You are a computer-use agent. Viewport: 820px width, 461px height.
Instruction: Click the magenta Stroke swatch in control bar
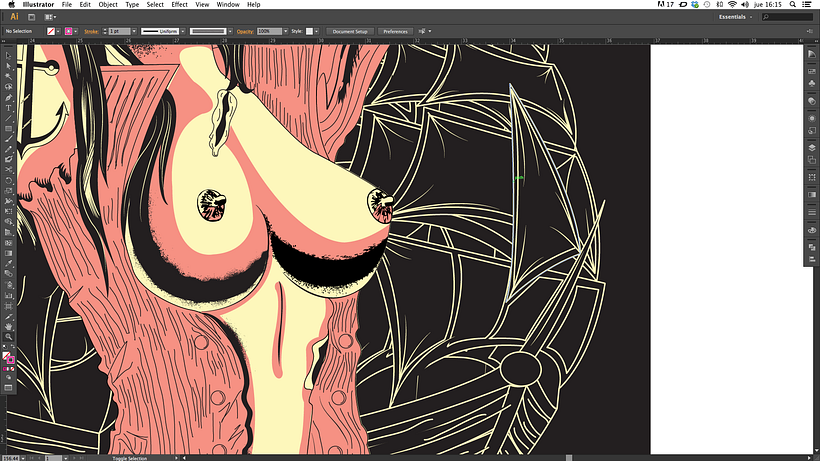69,31
